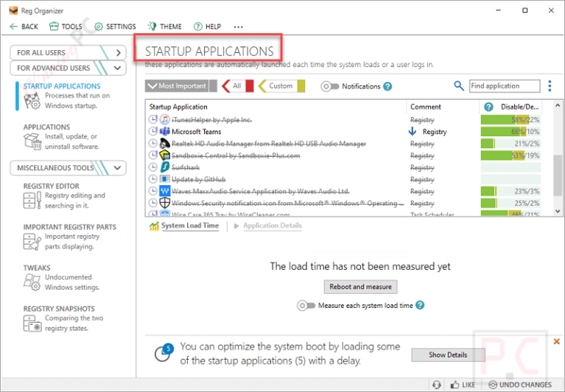Click the Waves MaxxAudio app icon
This screenshot has width=565, height=392.
[165, 191]
